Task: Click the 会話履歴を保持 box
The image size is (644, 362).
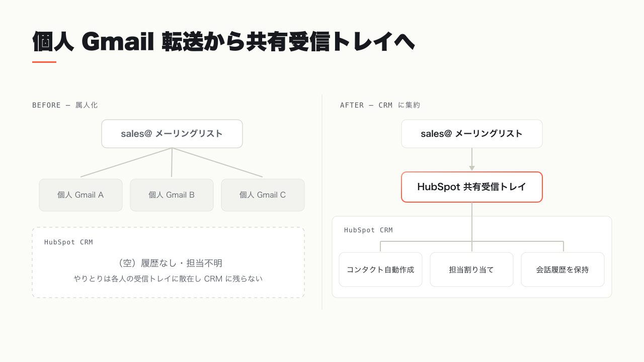Action: (x=562, y=269)
